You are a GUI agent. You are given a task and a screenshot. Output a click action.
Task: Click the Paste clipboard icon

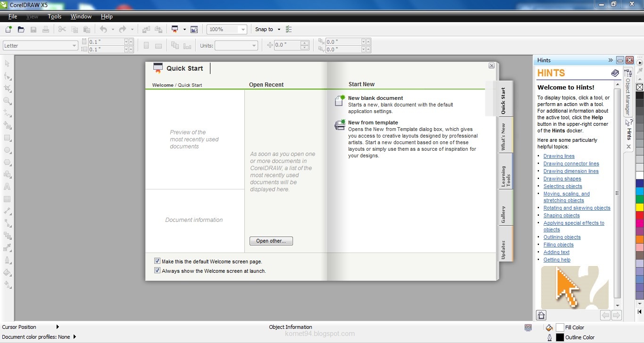point(86,29)
